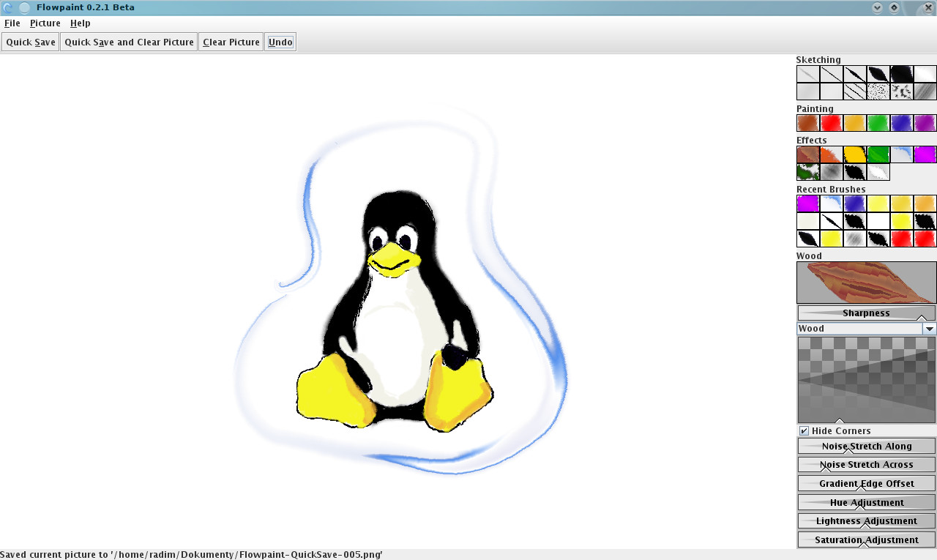937x560 pixels.
Task: Pick the white leaf brush under Effects
Action: (878, 172)
